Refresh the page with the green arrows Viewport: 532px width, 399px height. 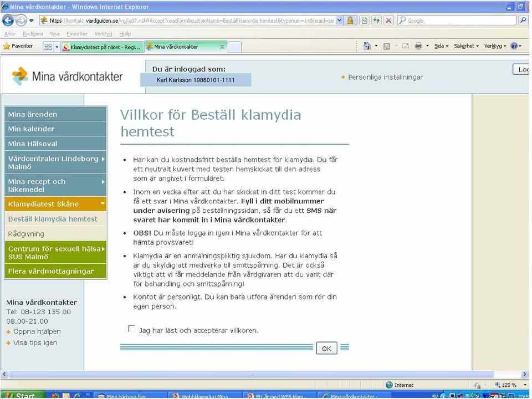377,21
